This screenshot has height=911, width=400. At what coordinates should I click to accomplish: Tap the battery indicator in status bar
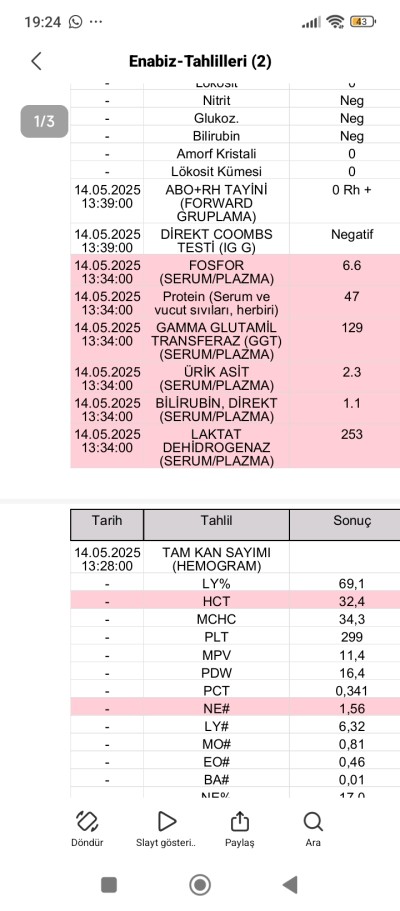[363, 22]
